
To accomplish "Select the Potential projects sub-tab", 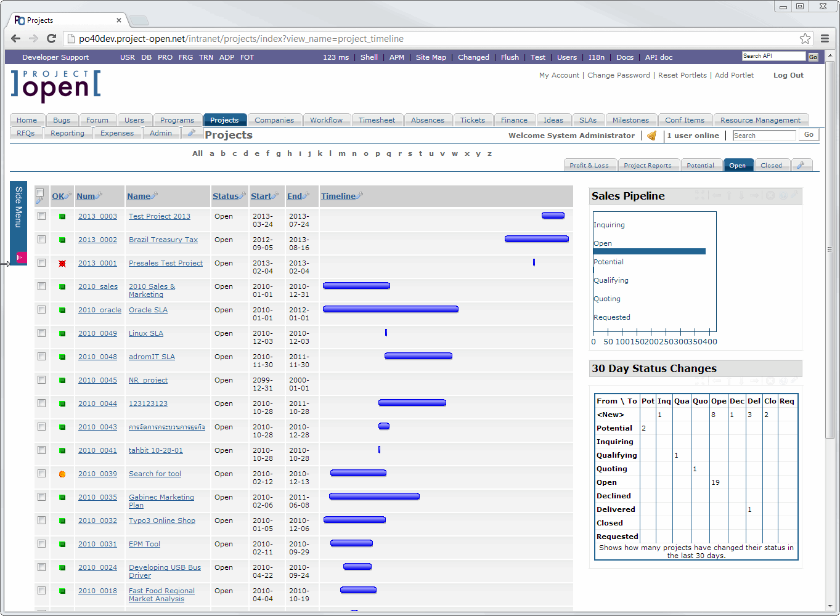I will pyautogui.click(x=701, y=165).
